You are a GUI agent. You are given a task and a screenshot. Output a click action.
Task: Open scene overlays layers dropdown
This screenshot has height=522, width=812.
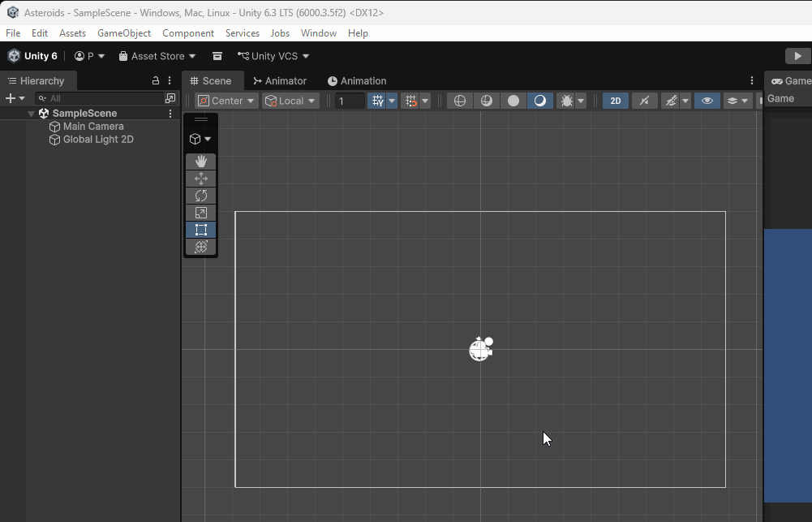click(738, 101)
